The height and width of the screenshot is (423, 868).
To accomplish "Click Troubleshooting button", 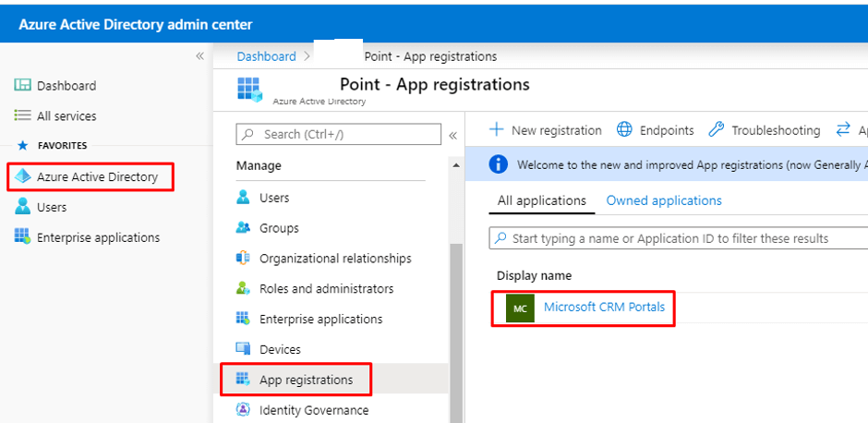I will pos(765,130).
